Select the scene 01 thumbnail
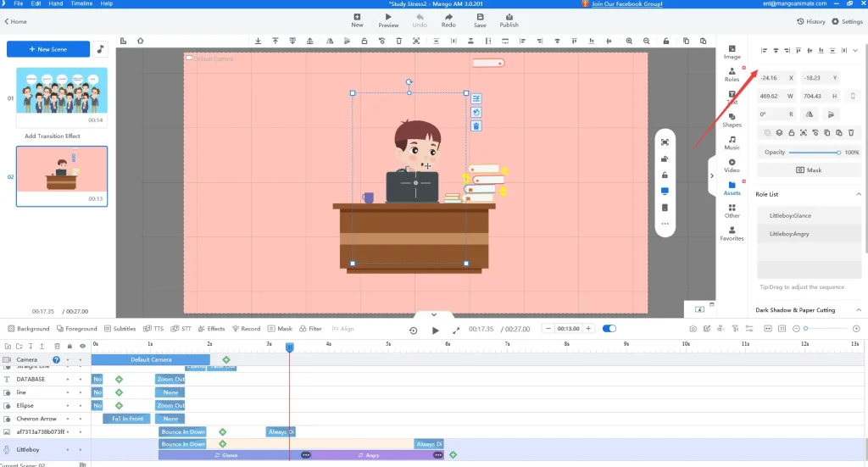 [x=62, y=91]
